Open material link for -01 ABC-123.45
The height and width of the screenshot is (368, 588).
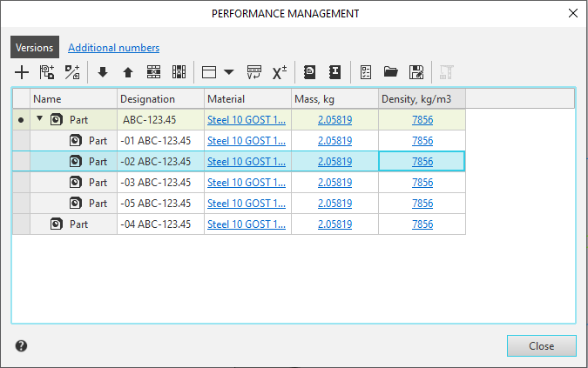[x=247, y=140]
